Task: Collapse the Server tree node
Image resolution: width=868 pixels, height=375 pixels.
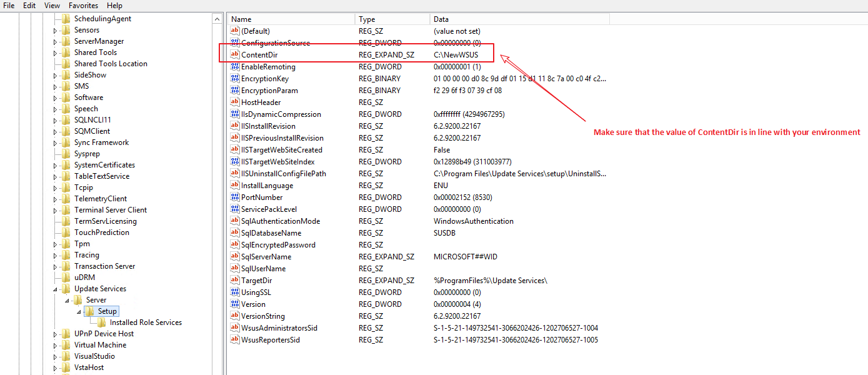Action: click(67, 301)
